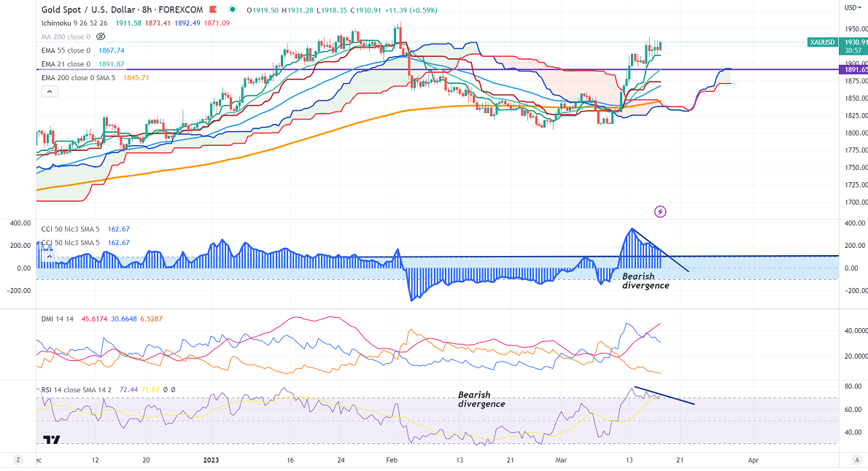
Task: Select the EMA 55 close indicator label
Action: tap(66, 50)
